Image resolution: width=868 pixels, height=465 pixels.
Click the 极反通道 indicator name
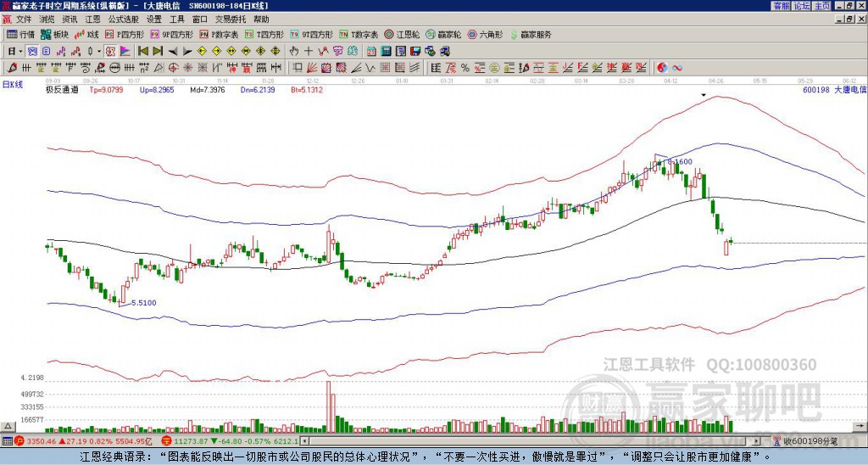click(62, 89)
